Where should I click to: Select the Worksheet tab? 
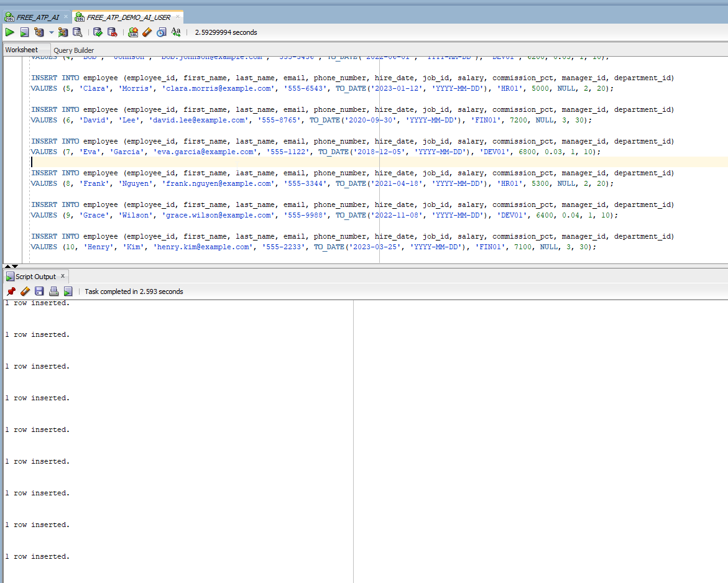[x=21, y=50]
